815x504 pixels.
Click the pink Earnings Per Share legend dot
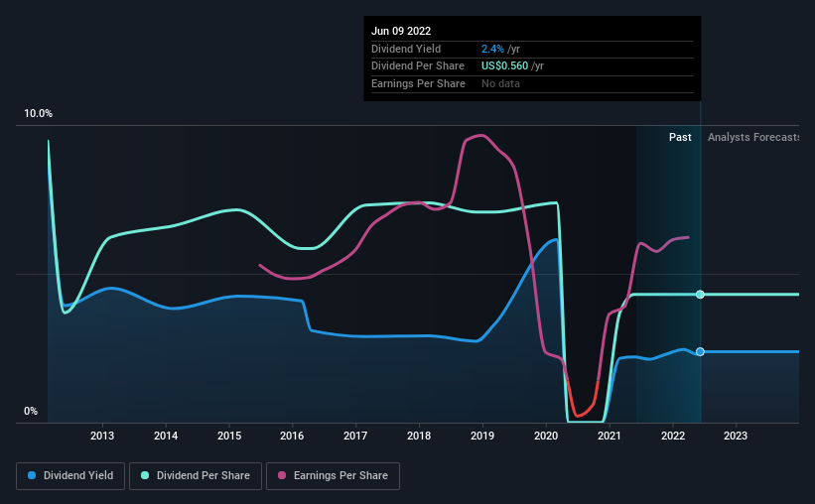click(x=282, y=475)
